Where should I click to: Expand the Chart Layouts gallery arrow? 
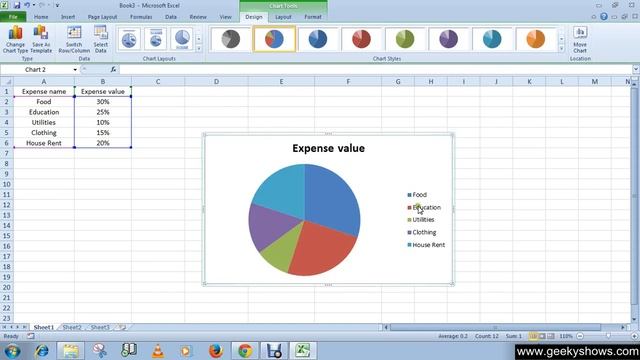199,49
